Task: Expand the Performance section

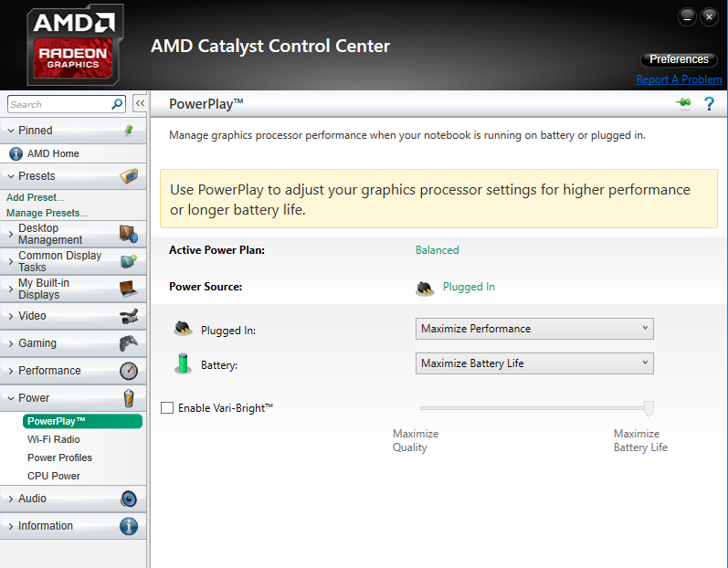Action: click(11, 371)
